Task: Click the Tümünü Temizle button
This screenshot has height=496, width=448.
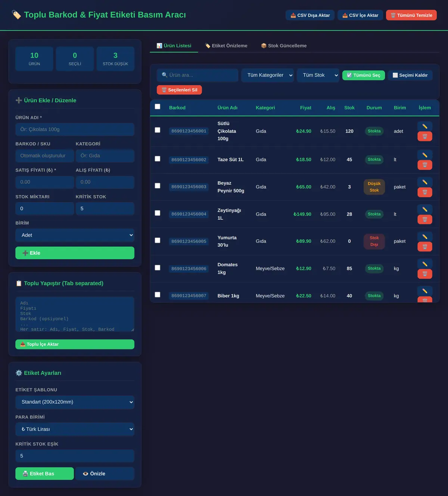Action: point(411,15)
